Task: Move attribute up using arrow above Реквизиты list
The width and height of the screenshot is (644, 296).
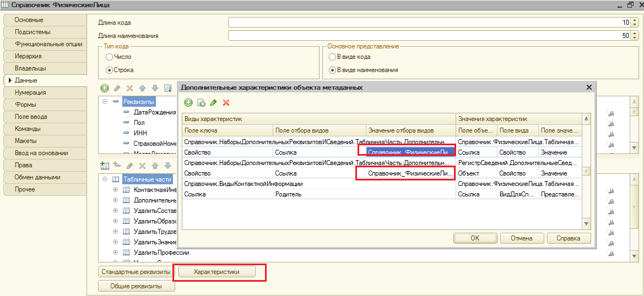Action: pyautogui.click(x=142, y=87)
